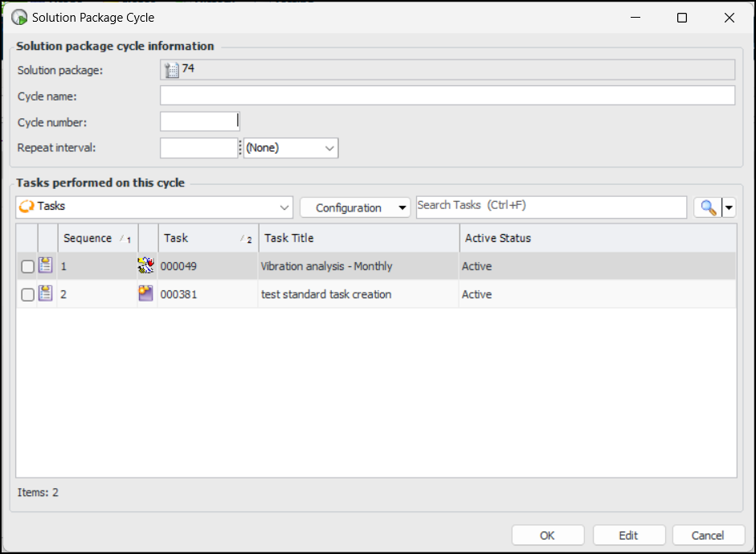
Task: Sort by the Sequence column header
Action: [x=98, y=238]
